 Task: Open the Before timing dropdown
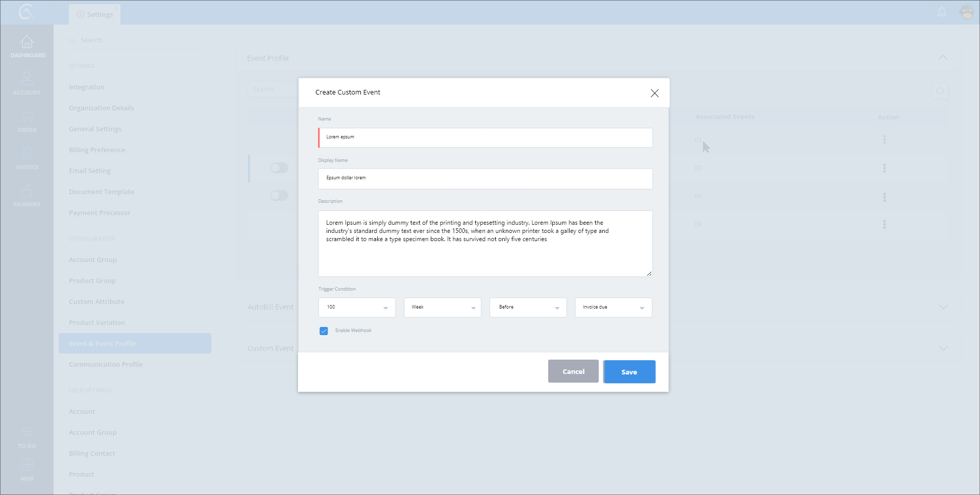[x=528, y=308]
